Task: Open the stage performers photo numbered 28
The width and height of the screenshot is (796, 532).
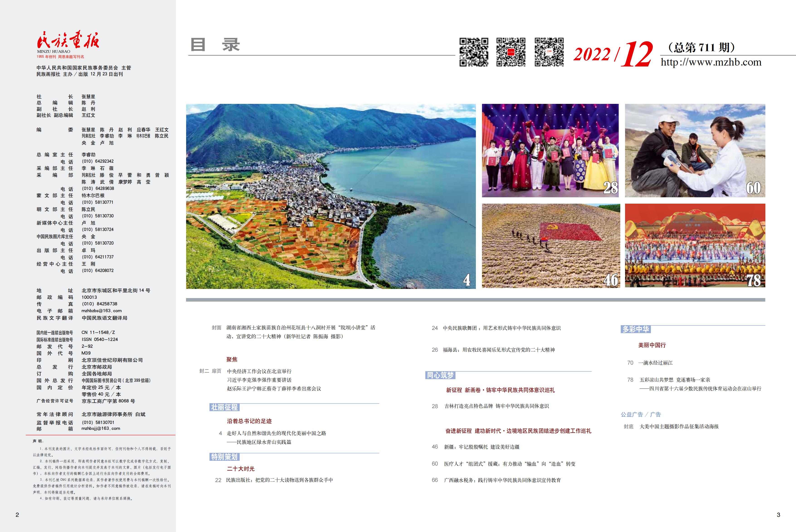Action: coord(550,150)
